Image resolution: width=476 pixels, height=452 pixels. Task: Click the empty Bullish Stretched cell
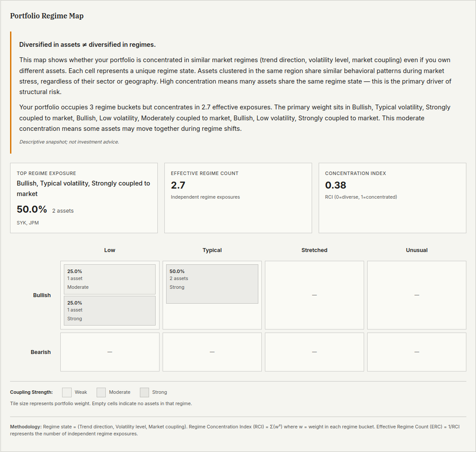pos(314,295)
